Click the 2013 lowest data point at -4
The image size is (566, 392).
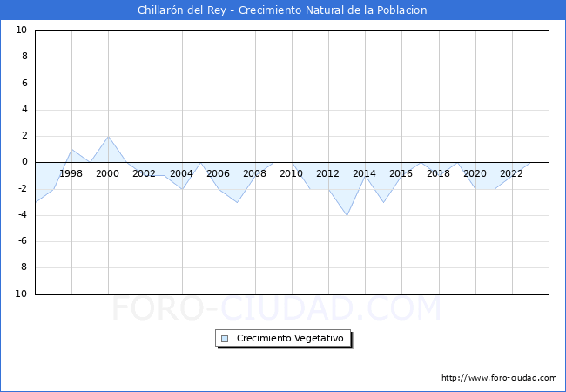coord(347,215)
